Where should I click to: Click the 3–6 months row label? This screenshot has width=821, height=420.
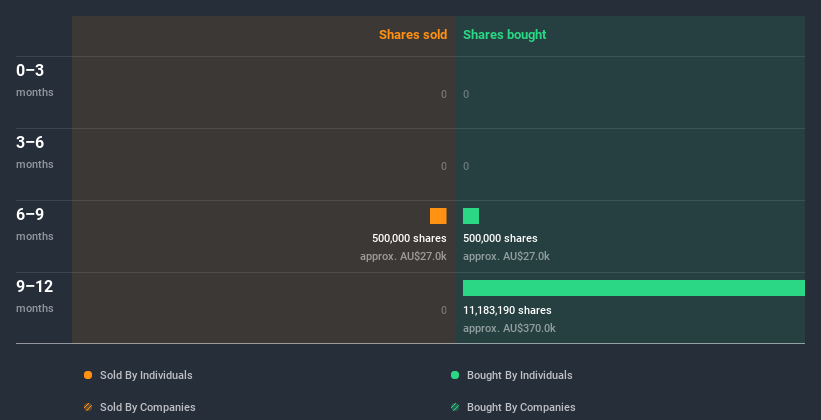(x=35, y=152)
